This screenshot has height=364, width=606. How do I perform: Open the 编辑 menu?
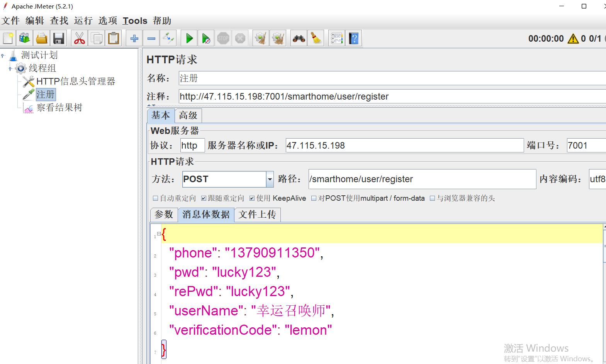(35, 20)
